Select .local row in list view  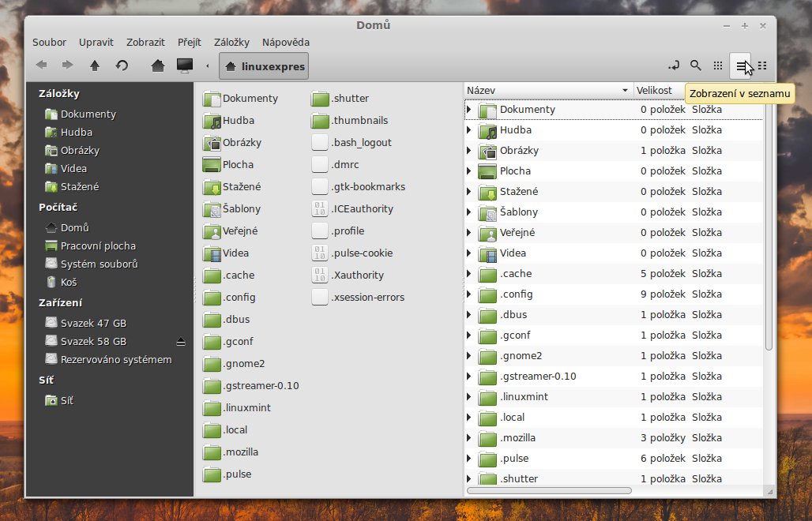[614, 418]
